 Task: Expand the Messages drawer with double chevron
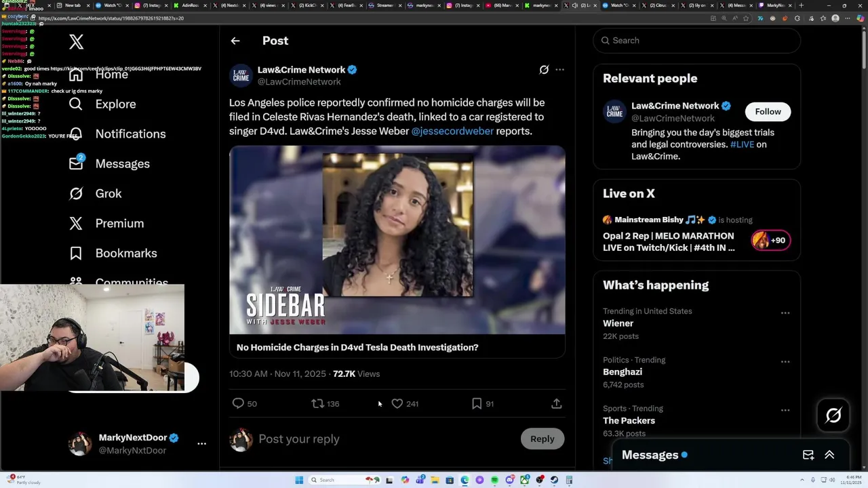pos(829,455)
